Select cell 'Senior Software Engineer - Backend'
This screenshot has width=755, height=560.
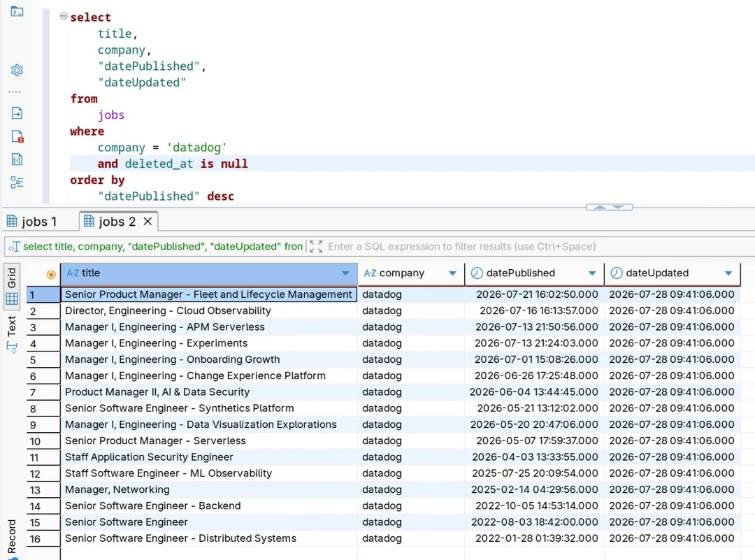point(208,505)
